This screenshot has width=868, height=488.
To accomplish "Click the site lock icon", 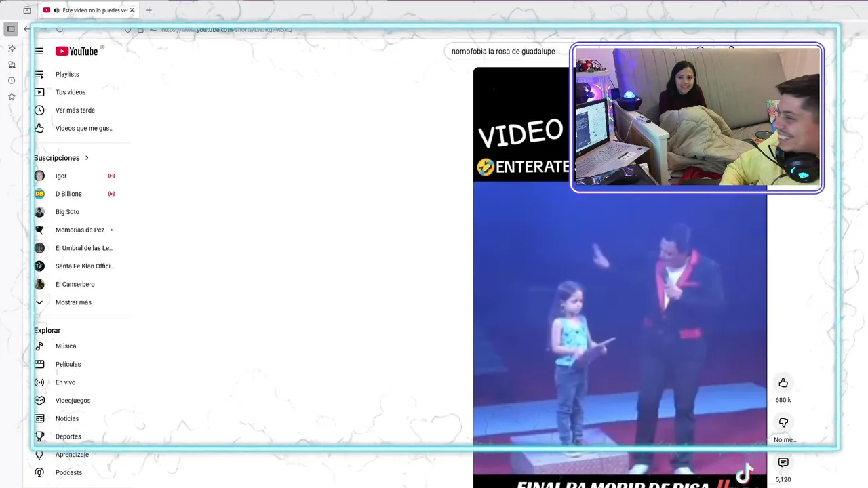I will [x=140, y=30].
